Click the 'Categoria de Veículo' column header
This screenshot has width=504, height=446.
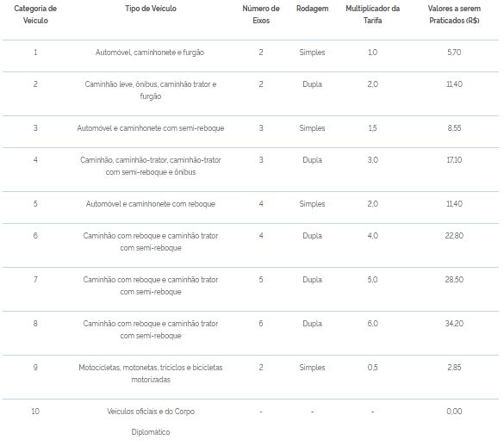tap(35, 15)
